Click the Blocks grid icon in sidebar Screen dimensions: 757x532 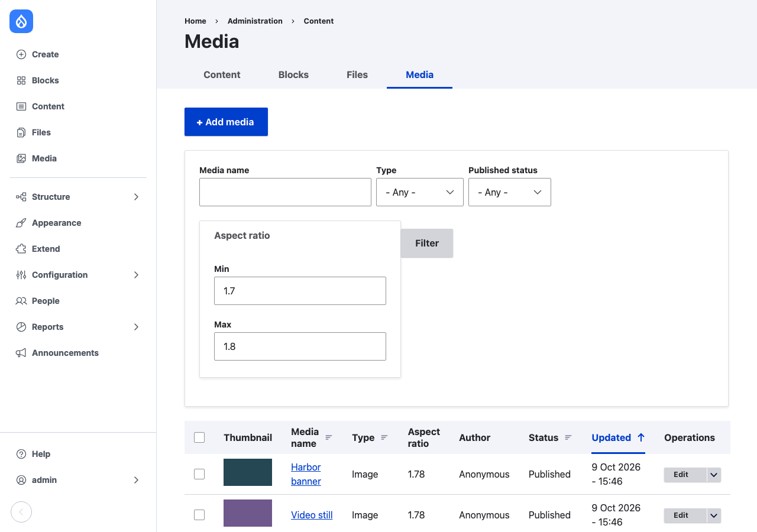click(21, 80)
